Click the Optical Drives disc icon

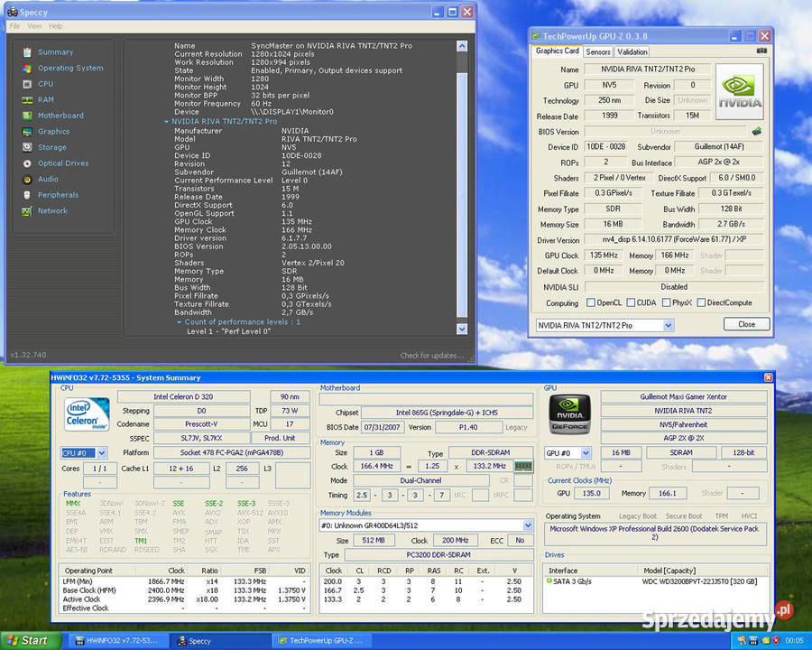(x=27, y=163)
